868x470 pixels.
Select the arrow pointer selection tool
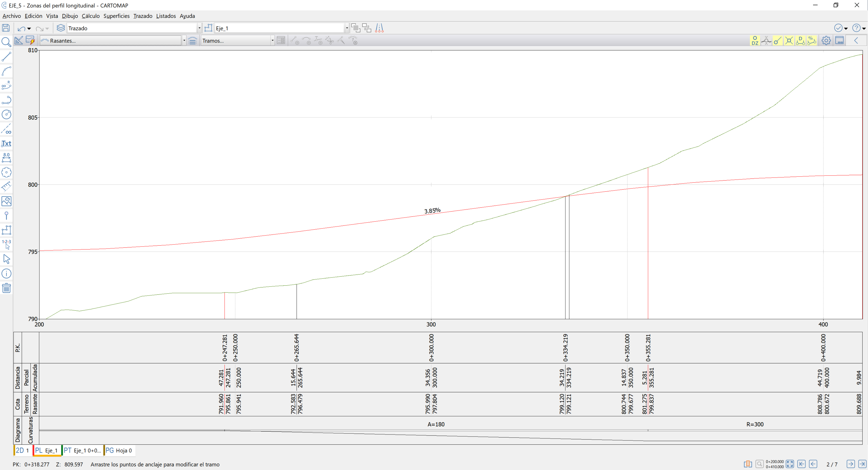(x=6, y=259)
